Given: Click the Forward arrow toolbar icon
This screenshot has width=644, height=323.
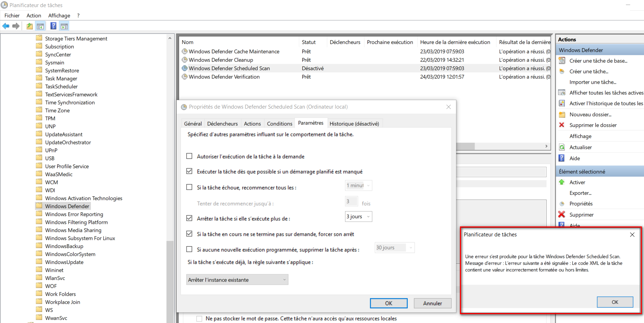Looking at the screenshot, I should point(16,26).
